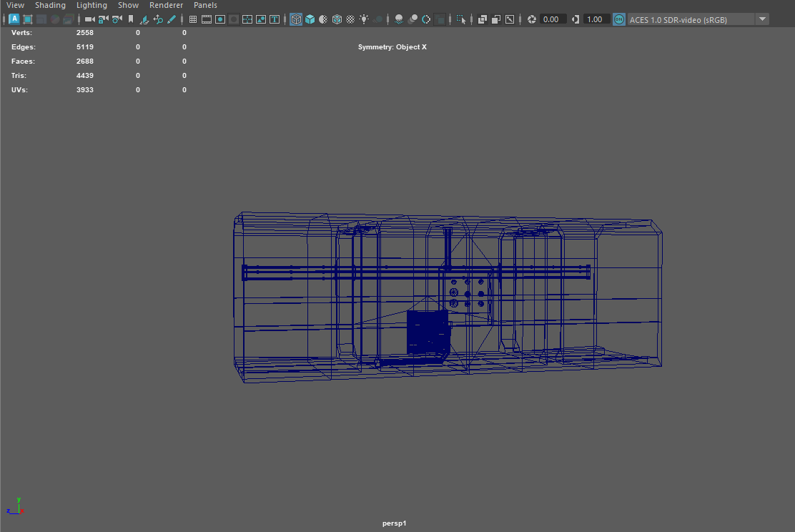The height and width of the screenshot is (532, 795).
Task: Toggle the Resolution Gate display
Action: (220, 19)
